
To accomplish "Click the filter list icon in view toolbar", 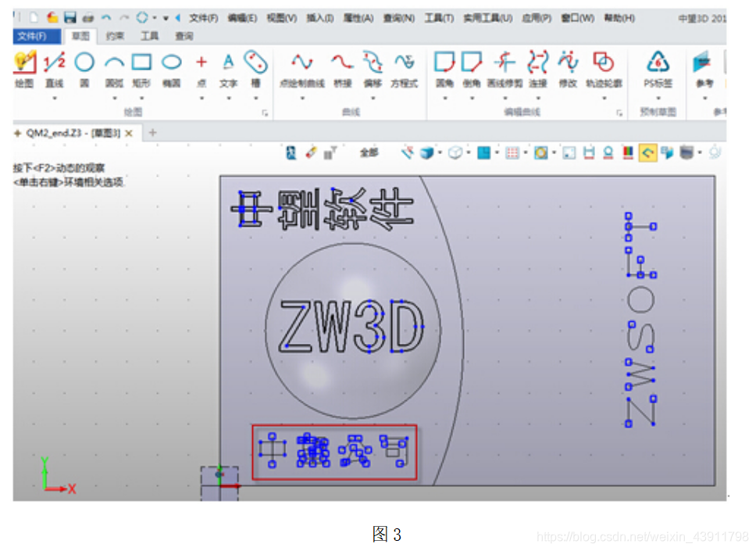I will click(x=330, y=153).
